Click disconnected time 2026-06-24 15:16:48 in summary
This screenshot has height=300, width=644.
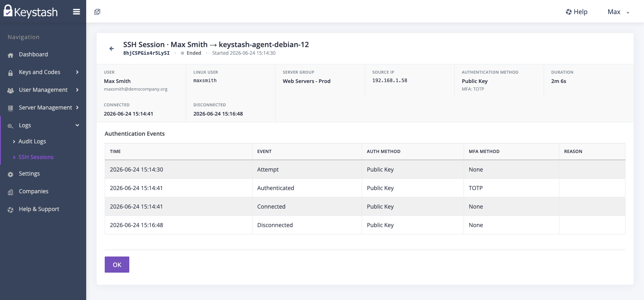218,114
